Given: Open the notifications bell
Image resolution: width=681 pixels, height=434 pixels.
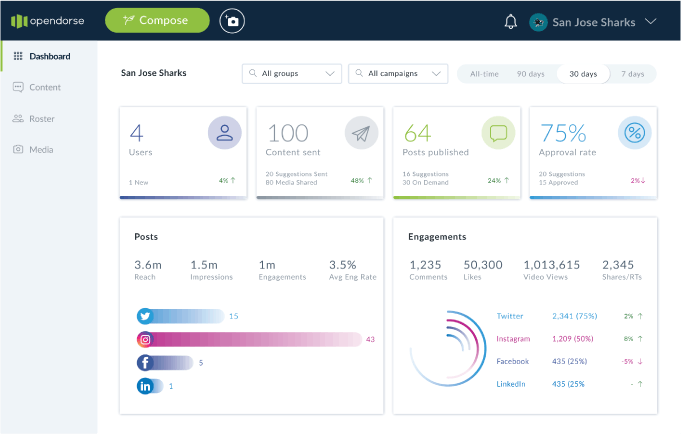Looking at the screenshot, I should tap(511, 21).
